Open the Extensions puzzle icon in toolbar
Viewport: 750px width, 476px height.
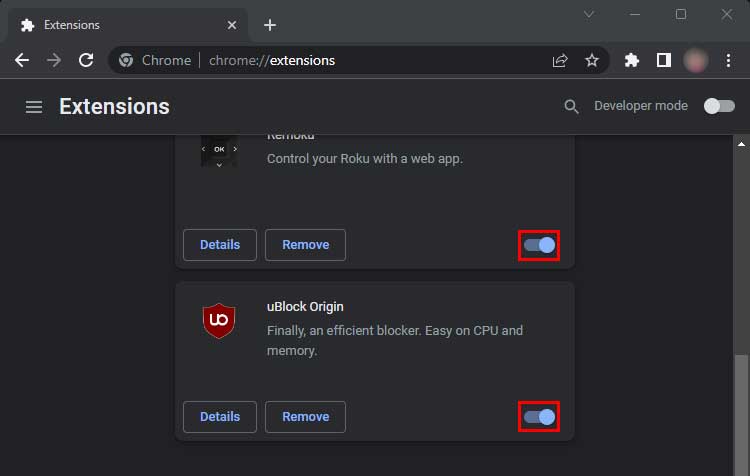631,60
